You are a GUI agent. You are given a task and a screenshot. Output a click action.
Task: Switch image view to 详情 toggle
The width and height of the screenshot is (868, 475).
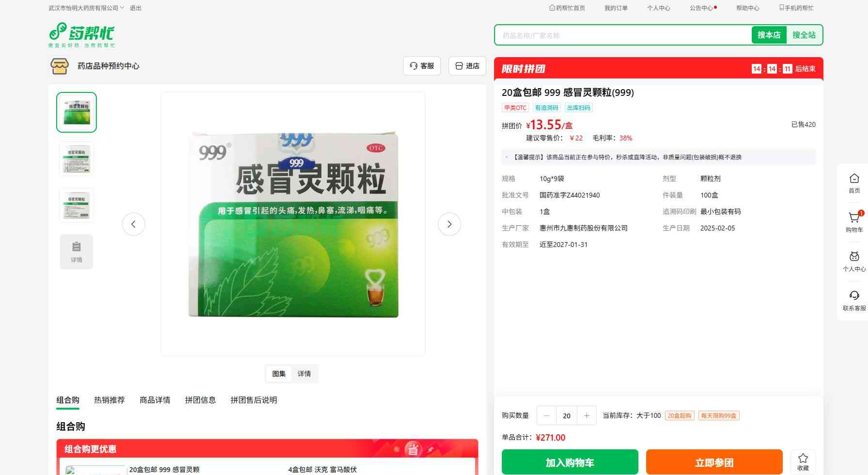click(304, 374)
